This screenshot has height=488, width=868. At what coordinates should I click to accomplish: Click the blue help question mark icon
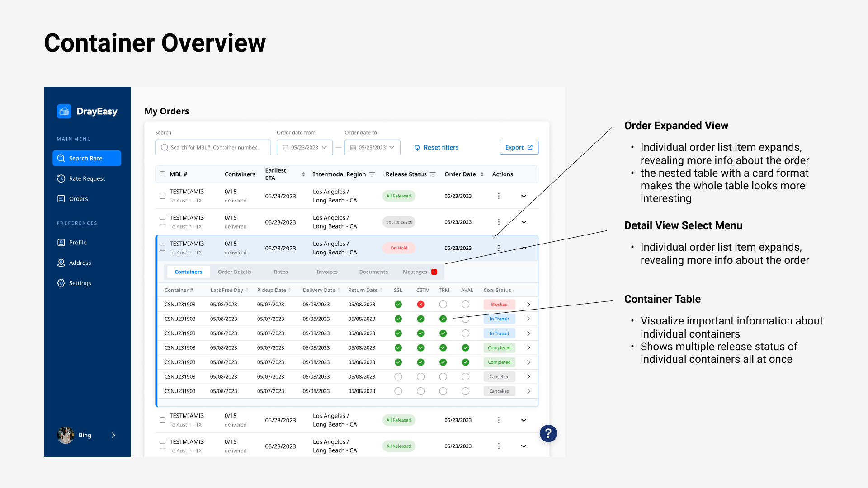click(x=548, y=433)
